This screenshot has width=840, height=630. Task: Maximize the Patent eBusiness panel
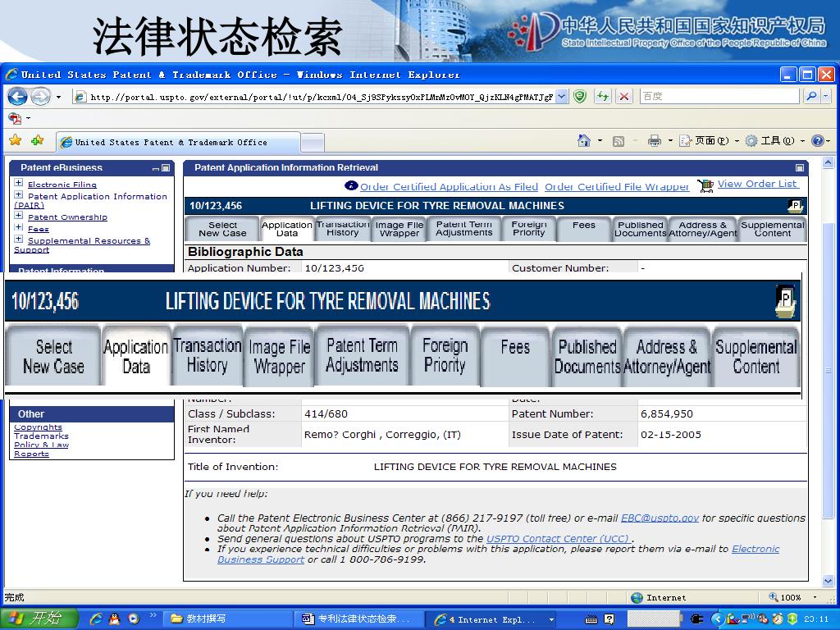(x=166, y=167)
